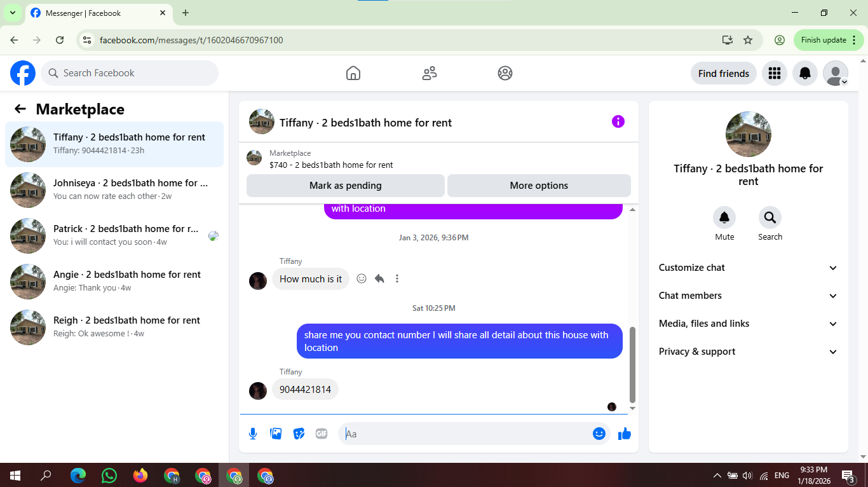Click chat scrollbar down arrow
This screenshot has height=487, width=868.
click(x=632, y=408)
